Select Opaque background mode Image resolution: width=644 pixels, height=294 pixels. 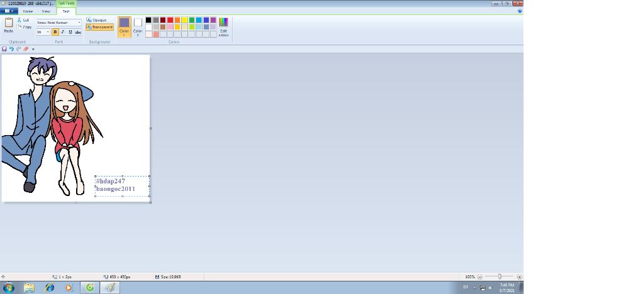pos(96,20)
